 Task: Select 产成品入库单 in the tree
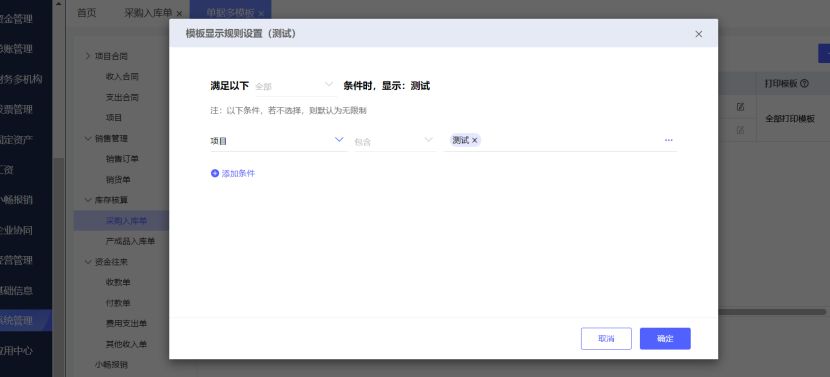pyautogui.click(x=130, y=241)
